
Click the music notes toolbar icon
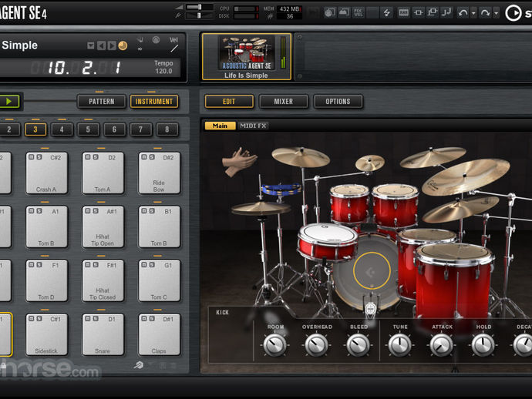coord(446,12)
